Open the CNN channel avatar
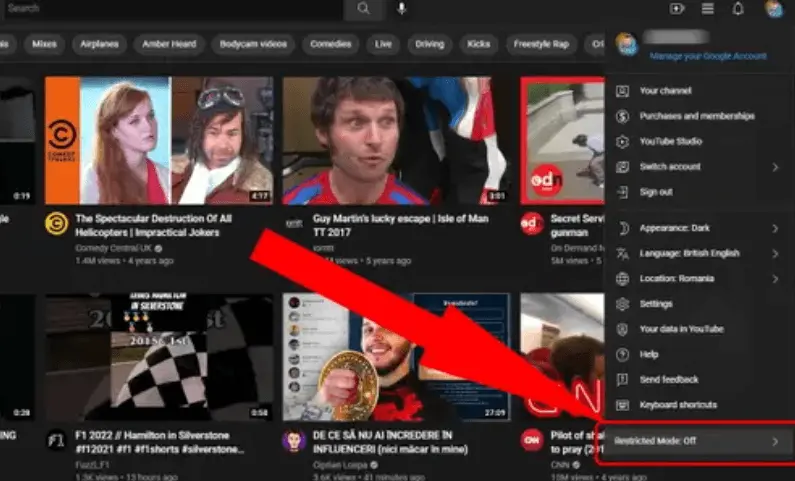Screen dimensions: 795x481 pos(532,440)
